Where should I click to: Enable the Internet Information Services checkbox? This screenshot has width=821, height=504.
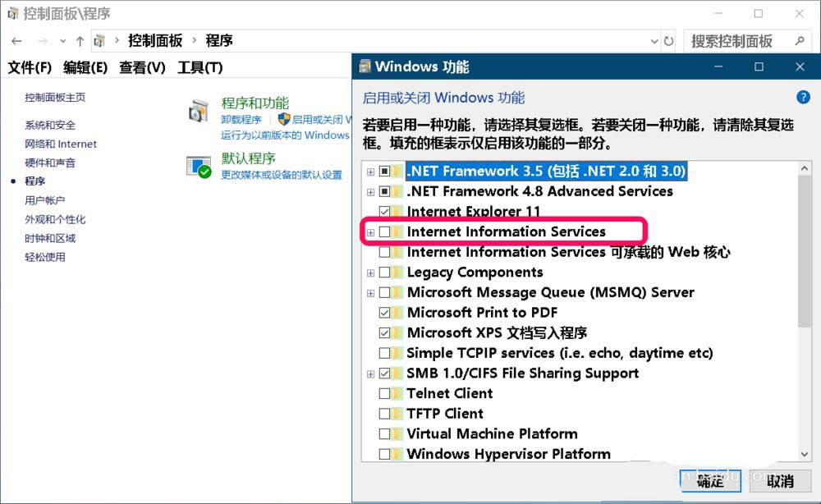[385, 232]
